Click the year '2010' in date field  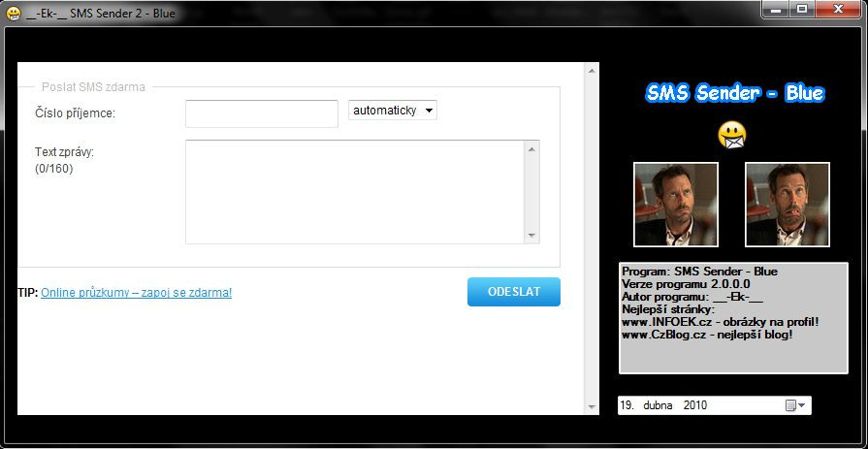tap(695, 405)
